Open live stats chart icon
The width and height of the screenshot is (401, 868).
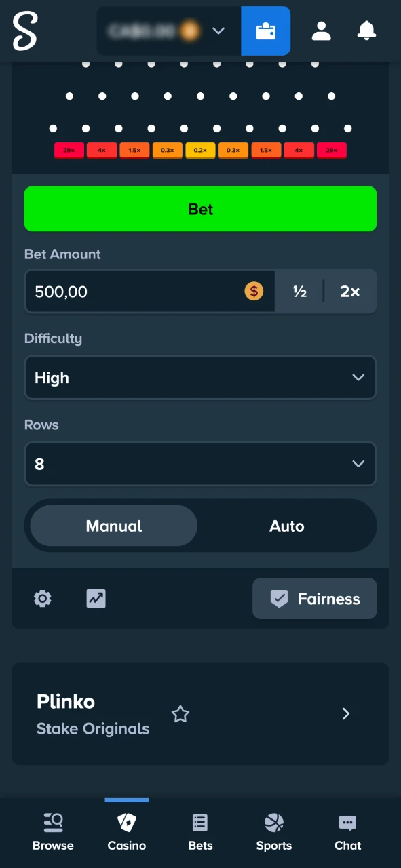96,599
